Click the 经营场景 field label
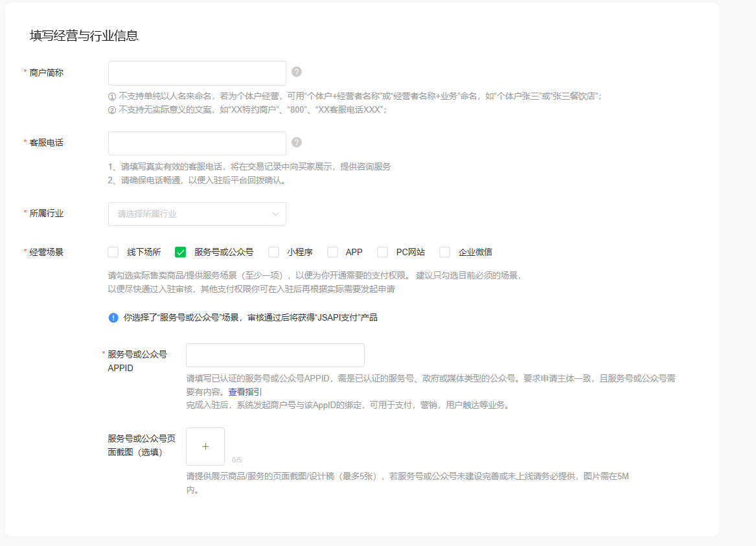Viewport: 756px width, 546px height. pos(47,252)
